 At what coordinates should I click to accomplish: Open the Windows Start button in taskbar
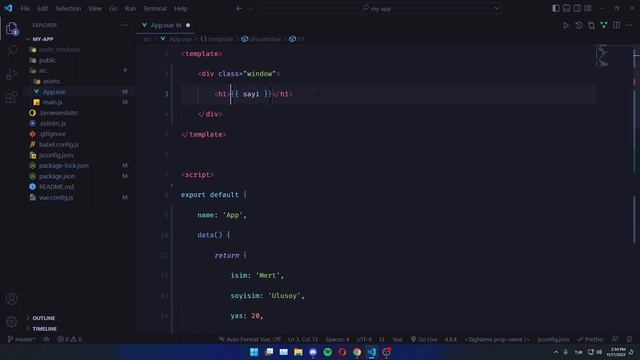pyautogui.click(x=254, y=352)
